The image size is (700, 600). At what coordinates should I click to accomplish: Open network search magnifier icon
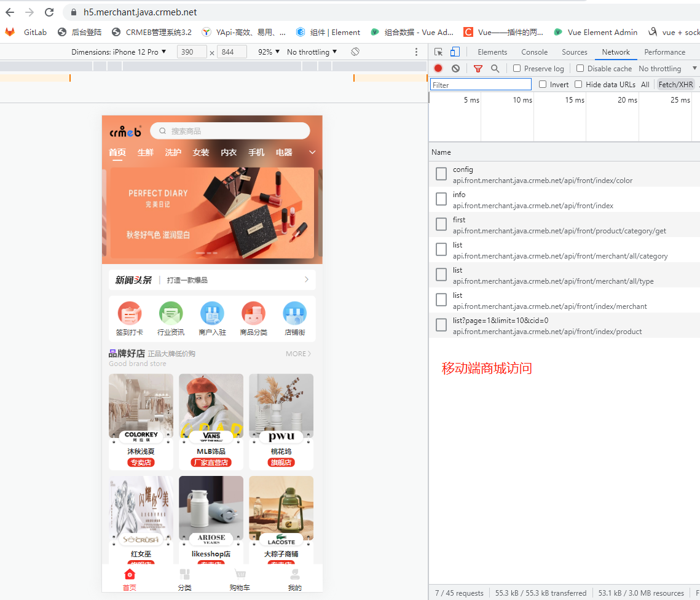(495, 68)
